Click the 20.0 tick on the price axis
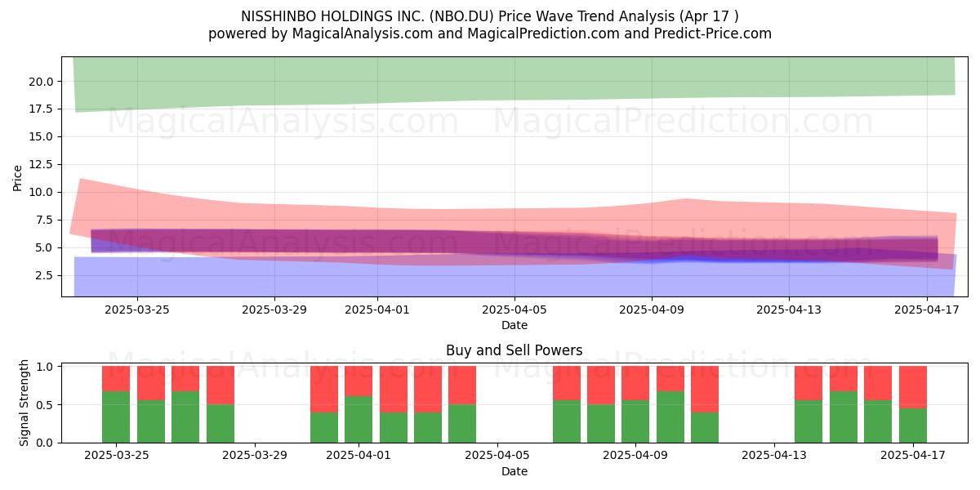This screenshot has width=980, height=490. point(42,81)
